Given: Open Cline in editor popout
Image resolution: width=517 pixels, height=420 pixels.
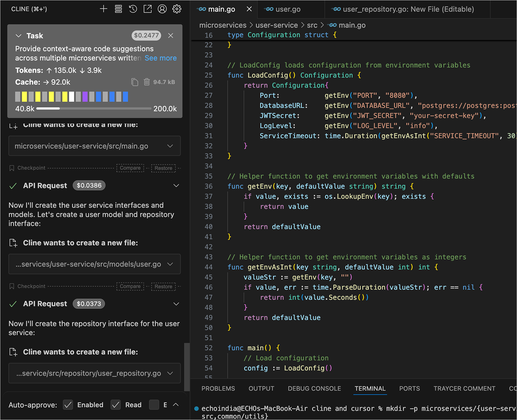Looking at the screenshot, I should [x=147, y=9].
